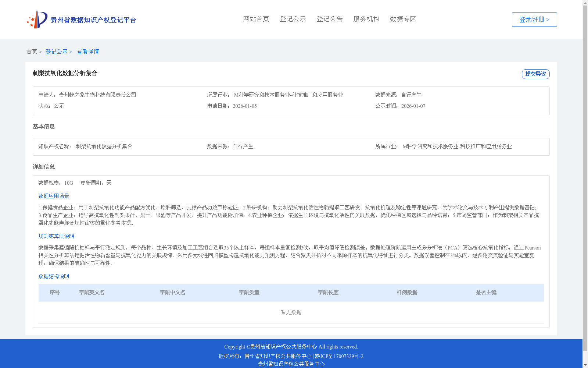Click the 申请日期 2026-01-05 value

click(245, 106)
